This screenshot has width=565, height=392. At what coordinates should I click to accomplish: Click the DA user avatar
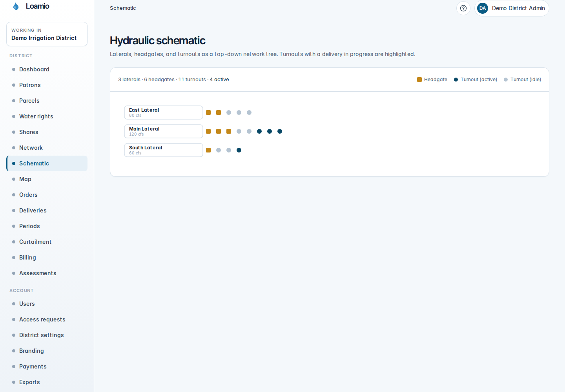[x=483, y=8]
